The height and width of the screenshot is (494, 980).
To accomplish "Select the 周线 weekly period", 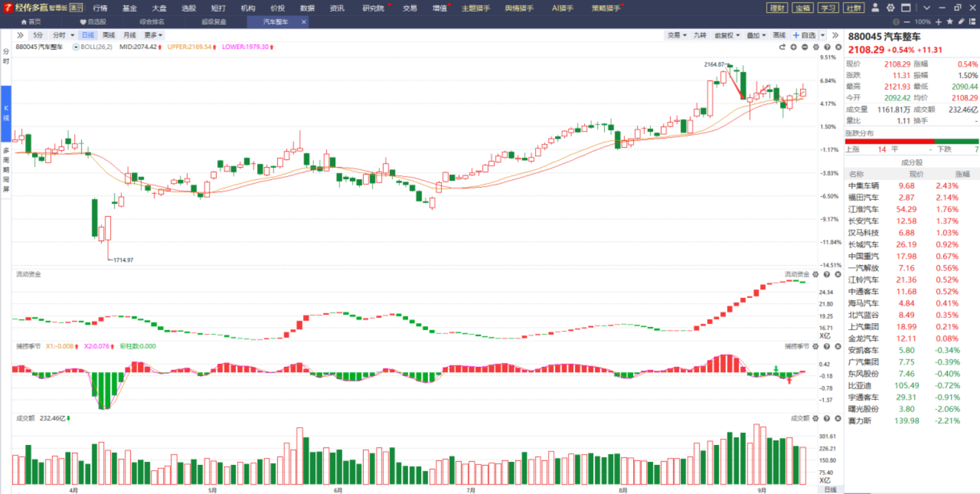I will (109, 35).
